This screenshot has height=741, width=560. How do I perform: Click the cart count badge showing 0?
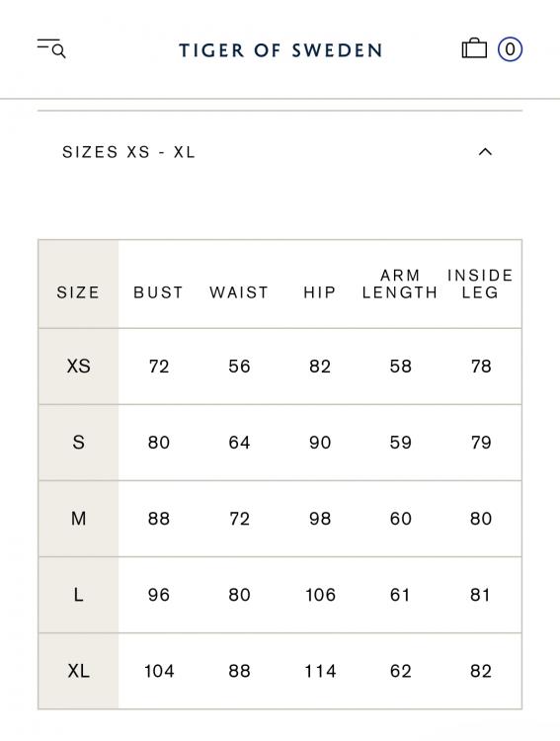(510, 49)
